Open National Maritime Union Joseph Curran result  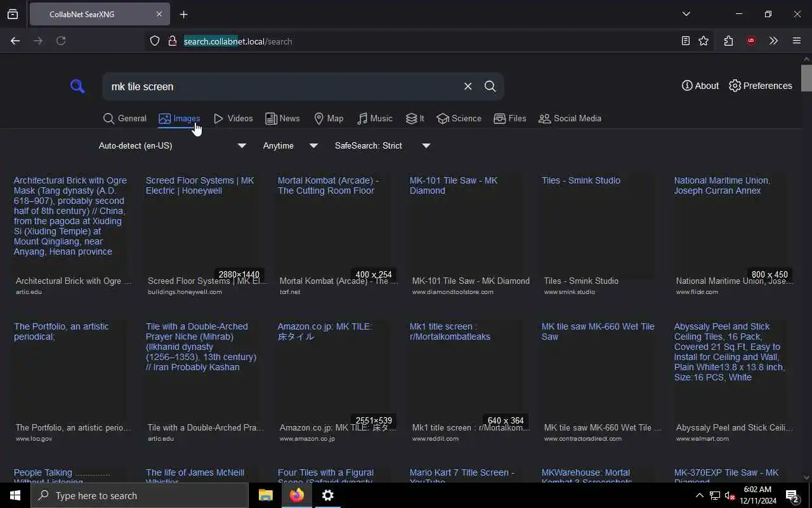click(x=722, y=185)
